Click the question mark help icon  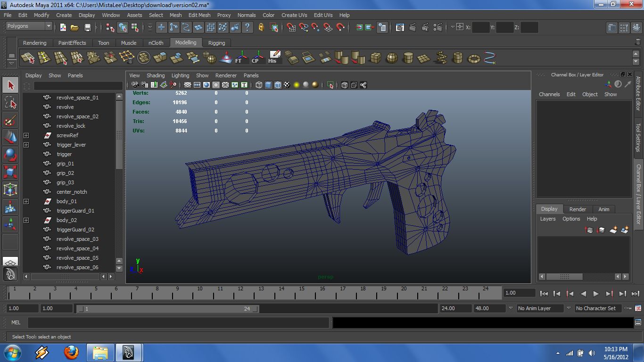coord(247,27)
